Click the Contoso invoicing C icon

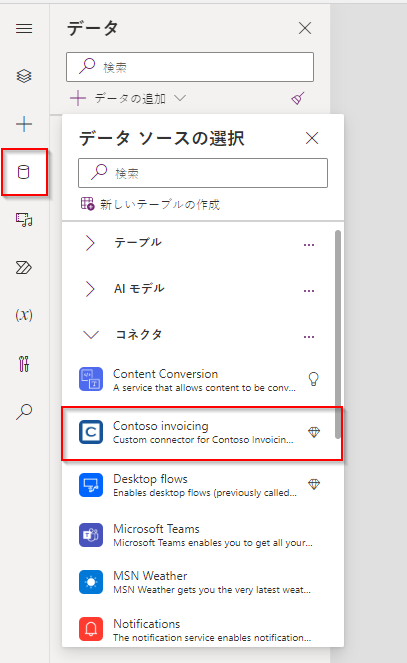tap(91, 432)
